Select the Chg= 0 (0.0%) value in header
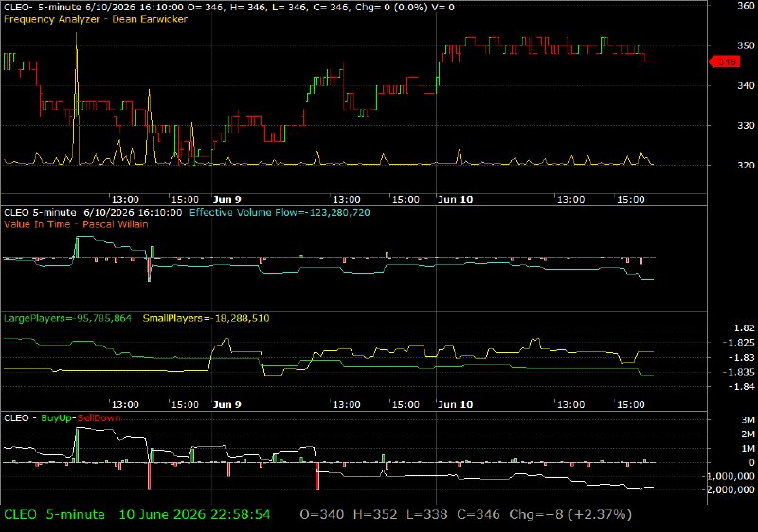 (x=391, y=8)
